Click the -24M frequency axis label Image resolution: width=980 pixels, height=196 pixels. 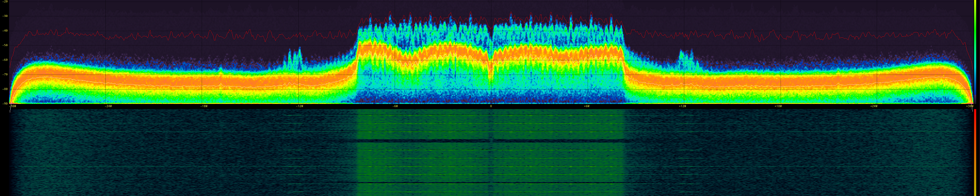108,106
